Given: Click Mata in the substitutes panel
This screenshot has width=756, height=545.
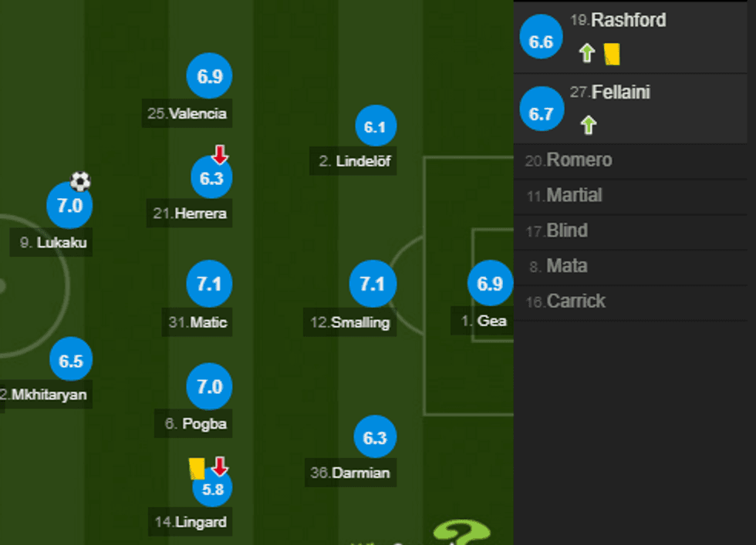Looking at the screenshot, I should 566,266.
